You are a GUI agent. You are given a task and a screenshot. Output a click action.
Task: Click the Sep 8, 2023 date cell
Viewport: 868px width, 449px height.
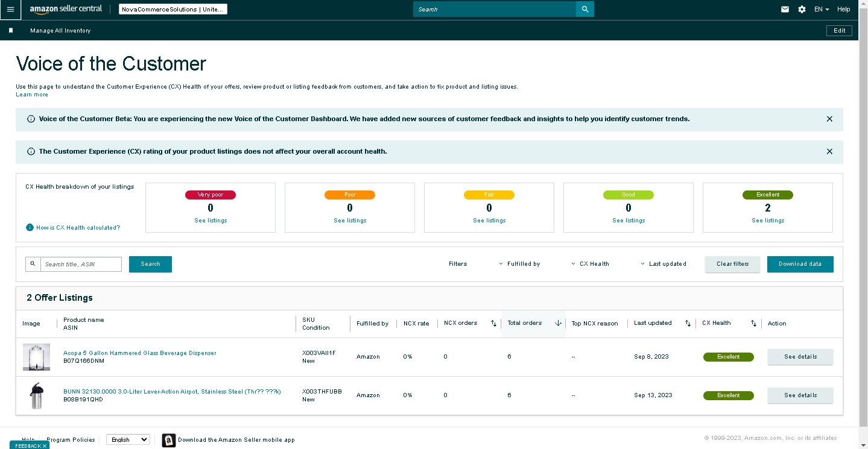point(651,357)
